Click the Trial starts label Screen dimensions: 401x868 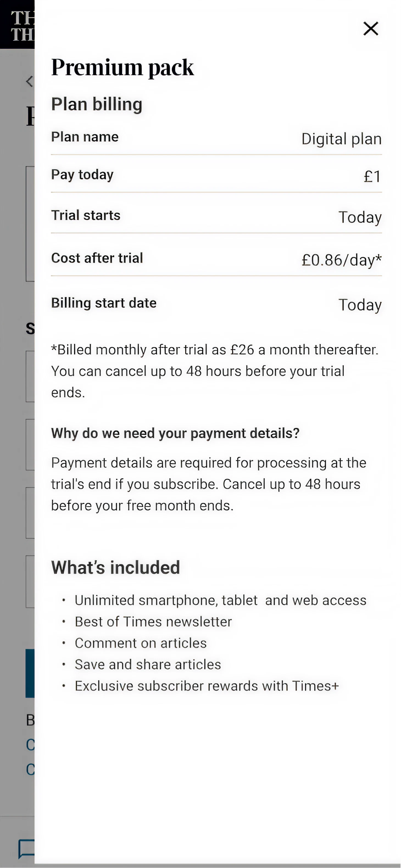(86, 215)
